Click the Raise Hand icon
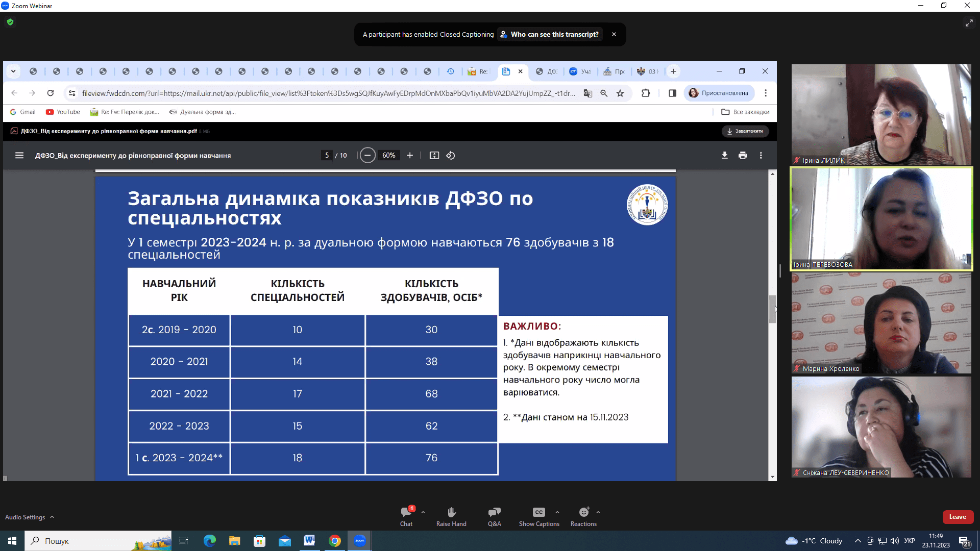 pos(451,513)
